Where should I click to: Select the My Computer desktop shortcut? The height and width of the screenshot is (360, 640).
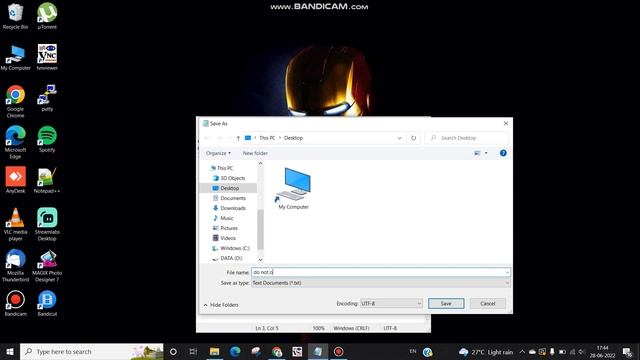[x=16, y=58]
